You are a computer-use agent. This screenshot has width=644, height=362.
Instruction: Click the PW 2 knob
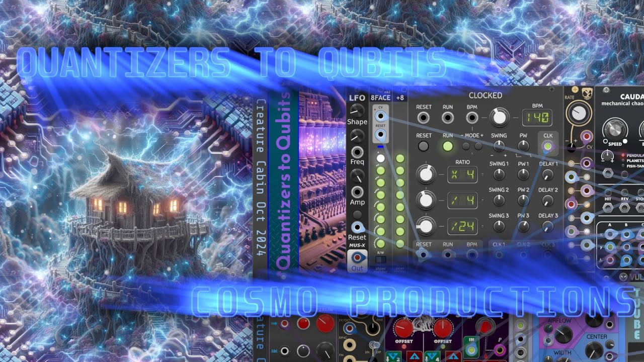point(523,201)
